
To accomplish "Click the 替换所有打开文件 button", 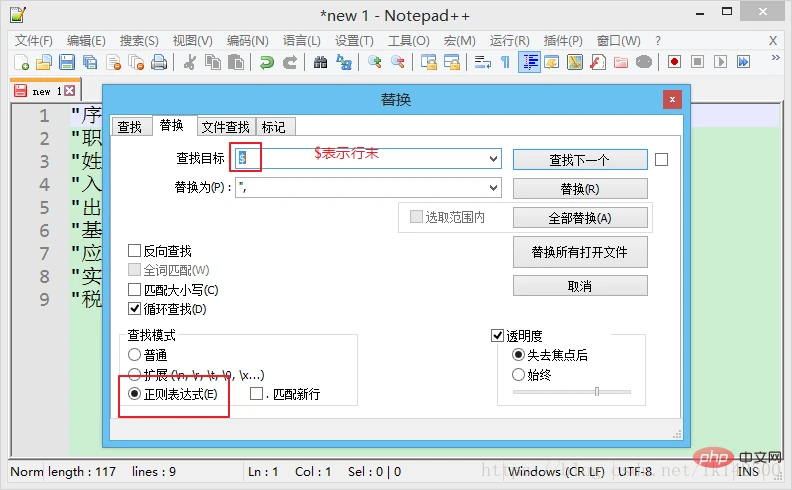I will [580, 252].
